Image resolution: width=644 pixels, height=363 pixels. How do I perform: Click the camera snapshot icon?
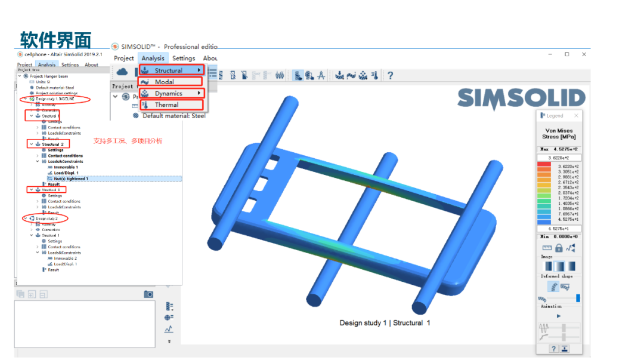(148, 294)
